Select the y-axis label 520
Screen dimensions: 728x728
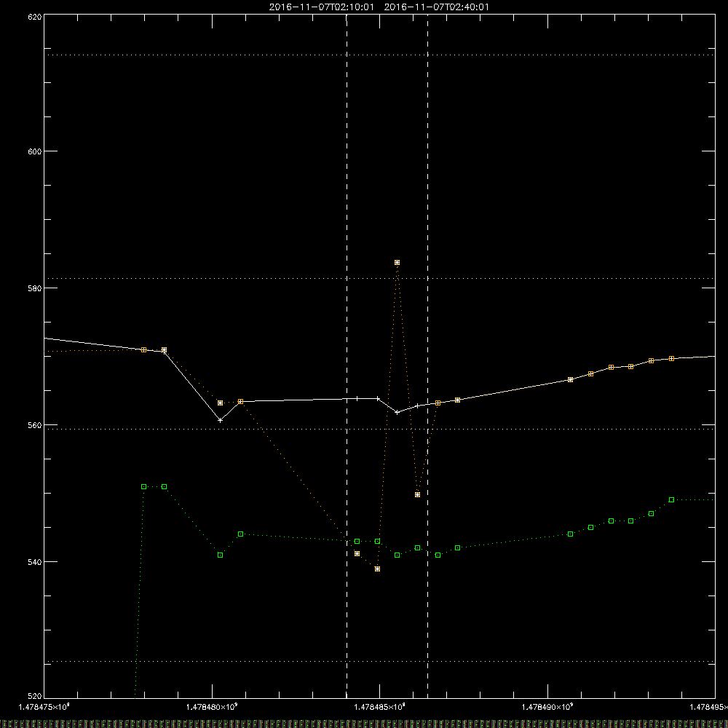(x=35, y=696)
